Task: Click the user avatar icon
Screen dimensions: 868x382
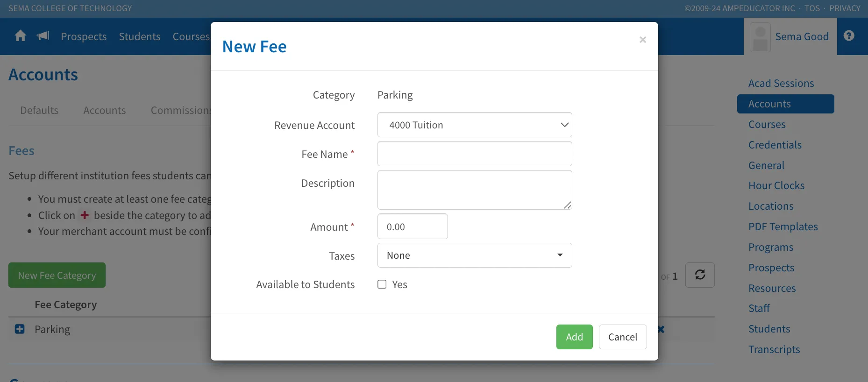Action: click(760, 37)
